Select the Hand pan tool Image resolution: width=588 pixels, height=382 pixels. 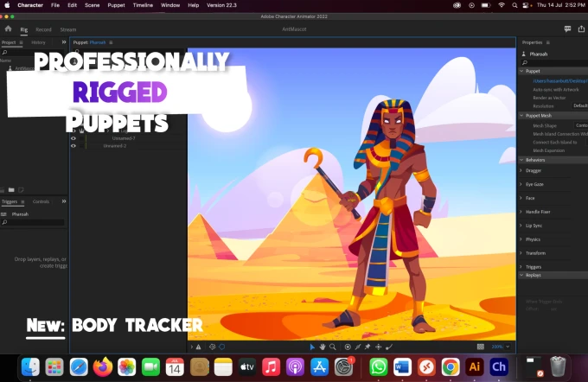click(x=323, y=347)
